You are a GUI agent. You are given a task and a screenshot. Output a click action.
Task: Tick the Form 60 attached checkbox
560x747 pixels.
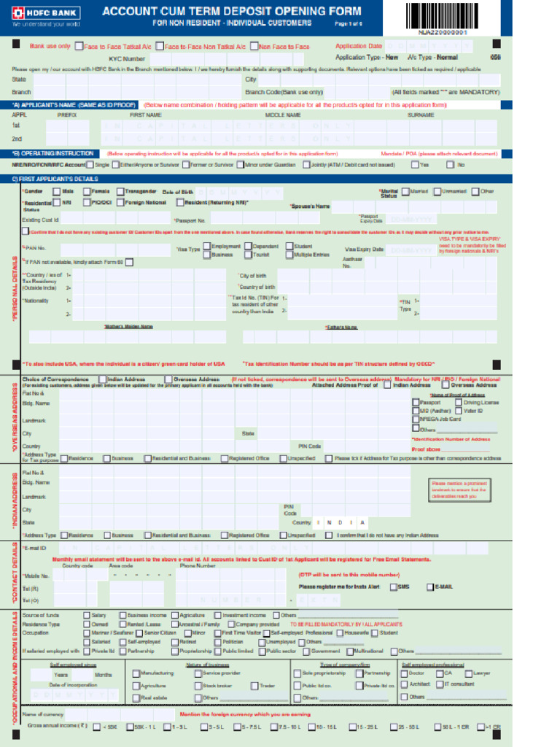point(129,263)
